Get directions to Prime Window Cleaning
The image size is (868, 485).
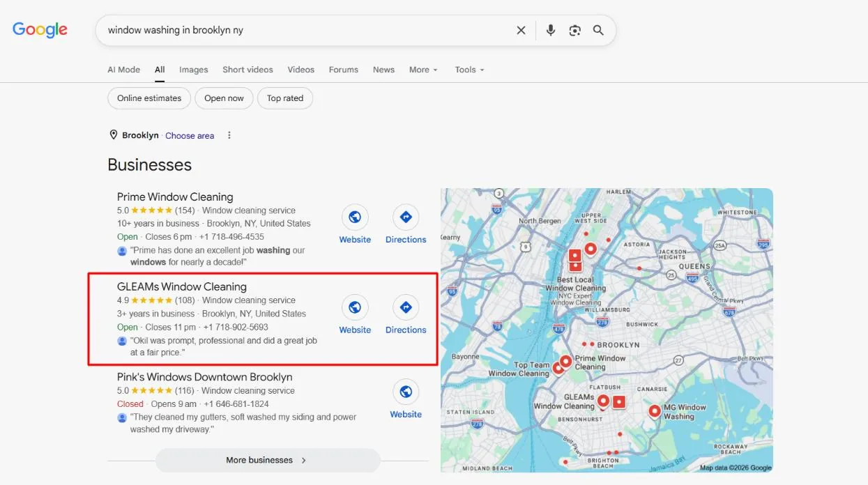[406, 217]
